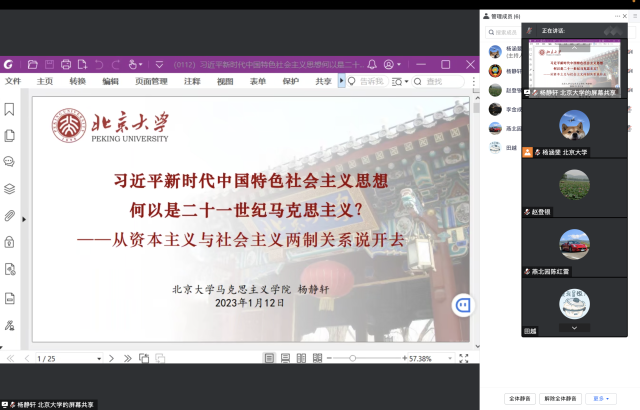
Task: Collapse the shared screen thumbnail chevron
Action: click(x=574, y=48)
